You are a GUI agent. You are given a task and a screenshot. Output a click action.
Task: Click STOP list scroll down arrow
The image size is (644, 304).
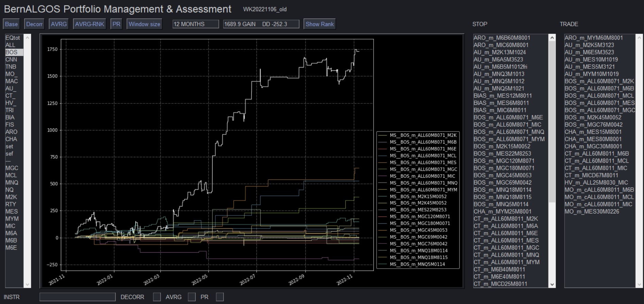tap(552, 284)
